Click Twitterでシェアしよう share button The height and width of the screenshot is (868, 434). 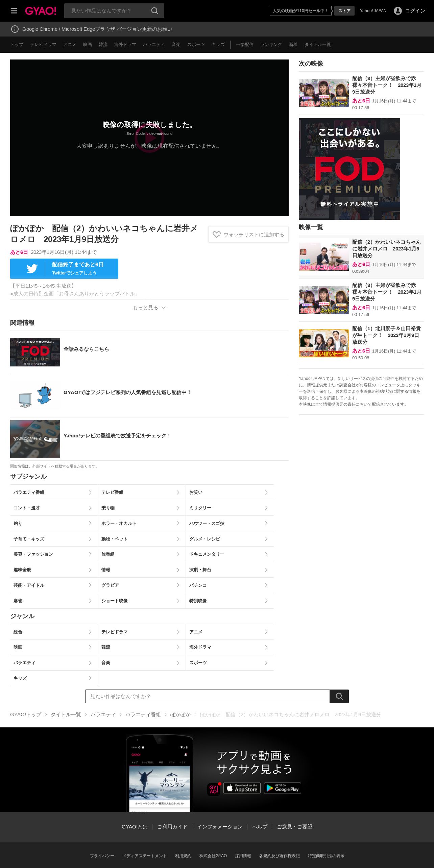pos(64,269)
